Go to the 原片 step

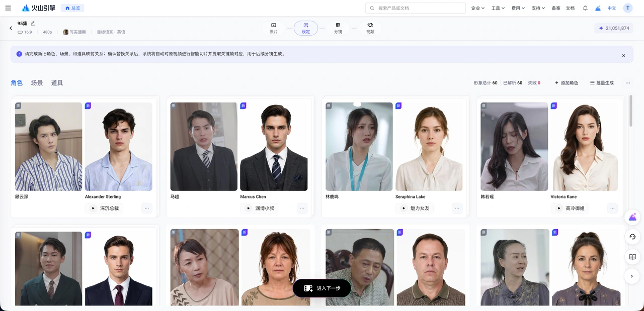274,28
